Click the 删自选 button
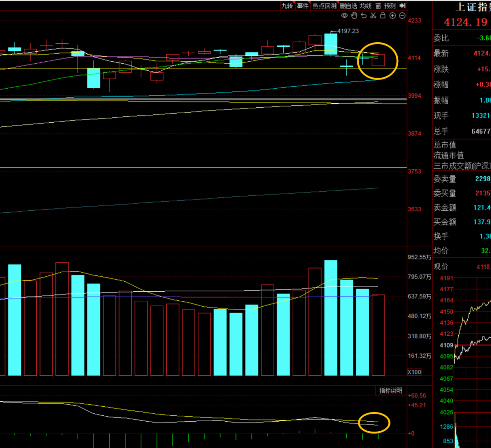The image size is (491, 448). [x=349, y=5]
